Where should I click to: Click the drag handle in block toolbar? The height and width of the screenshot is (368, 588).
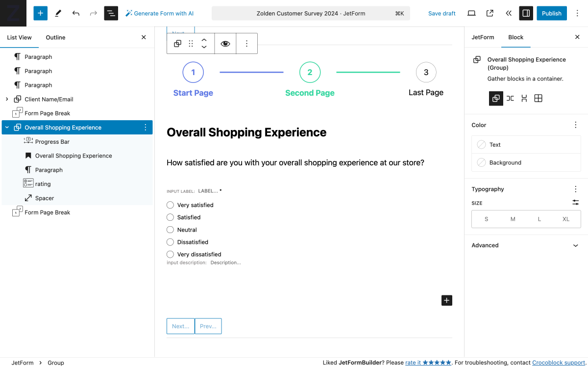point(191,44)
